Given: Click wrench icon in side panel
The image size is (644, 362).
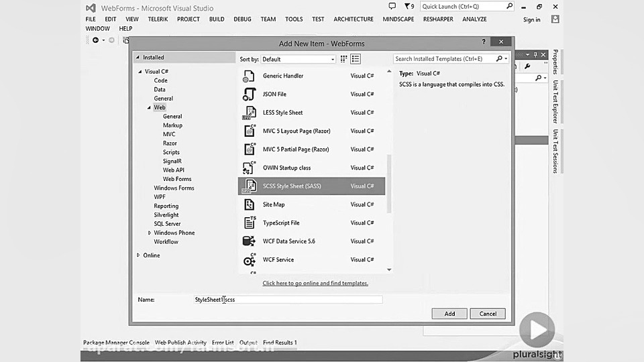Looking at the screenshot, I should [x=528, y=66].
